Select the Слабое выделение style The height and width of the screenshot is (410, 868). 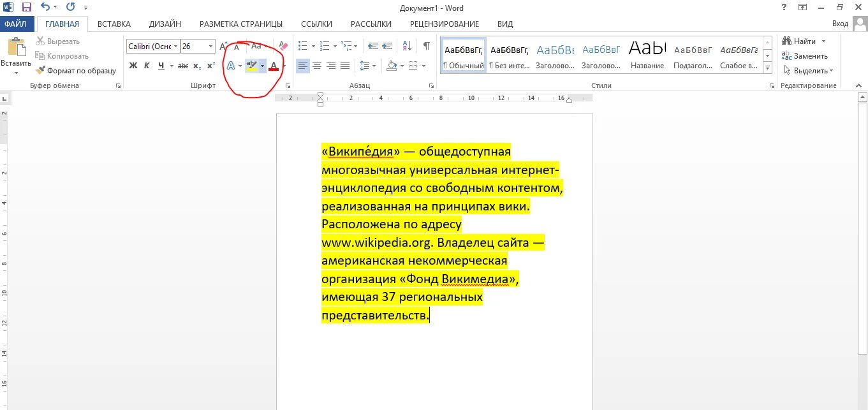click(x=739, y=55)
